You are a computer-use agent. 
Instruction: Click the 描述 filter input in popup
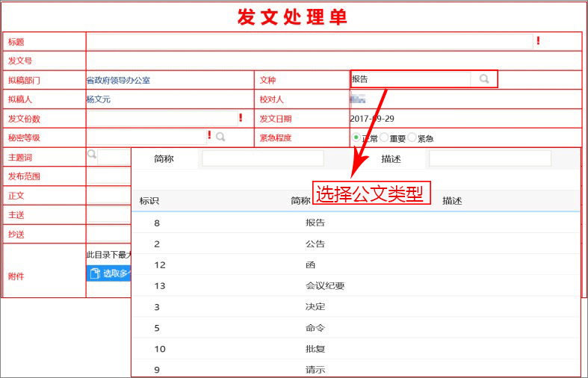point(489,158)
